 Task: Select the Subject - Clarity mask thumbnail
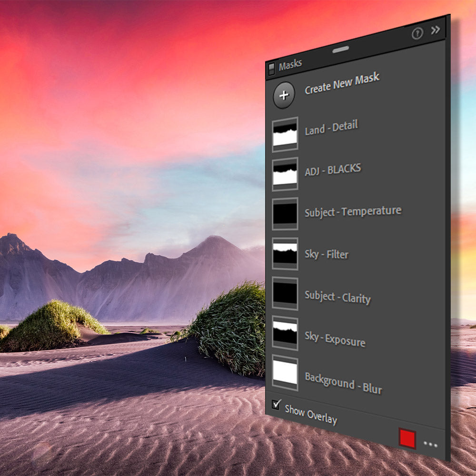[285, 294]
